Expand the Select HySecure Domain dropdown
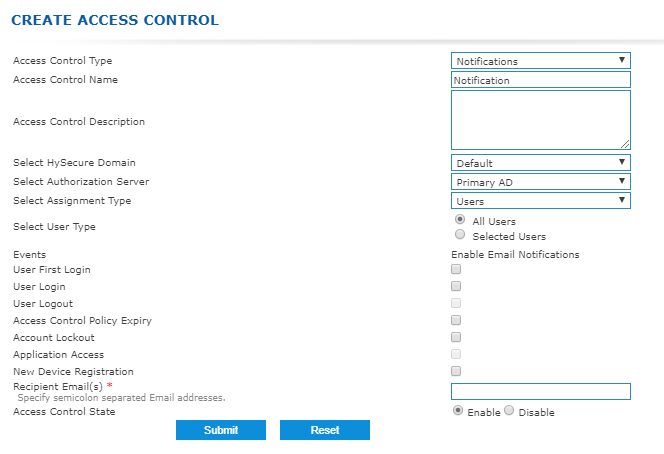The width and height of the screenshot is (664, 454). [541, 163]
